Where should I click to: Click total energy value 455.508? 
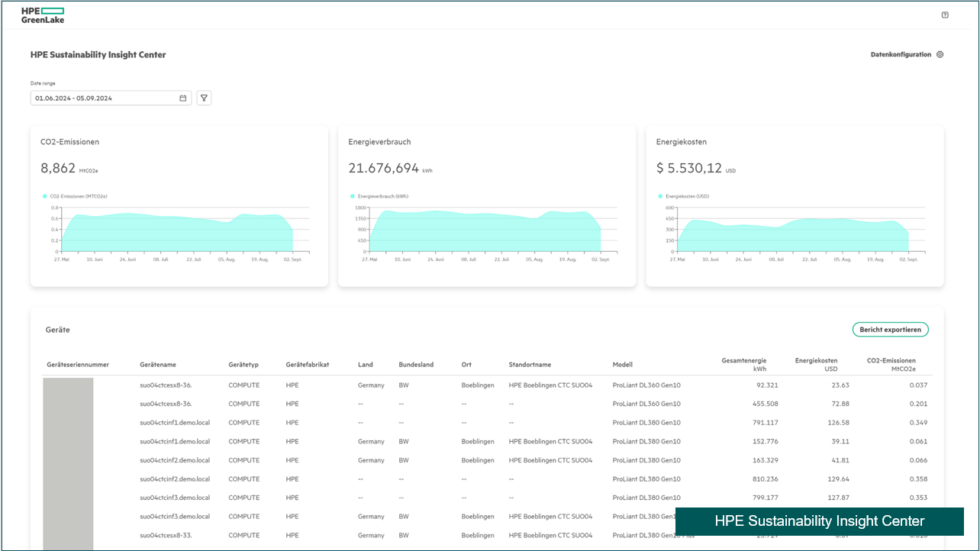point(764,404)
